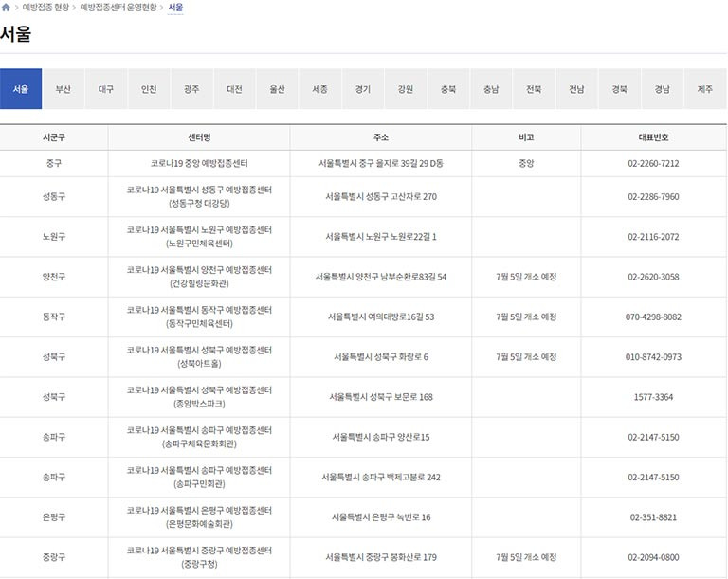
Task: Click phone number 02-351-8821
Action: (653, 517)
